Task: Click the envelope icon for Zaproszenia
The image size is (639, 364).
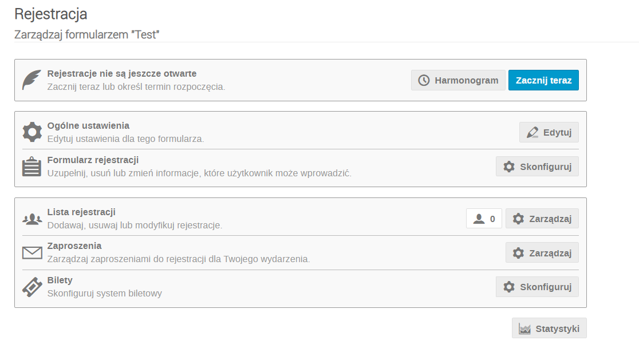Action: tap(32, 253)
